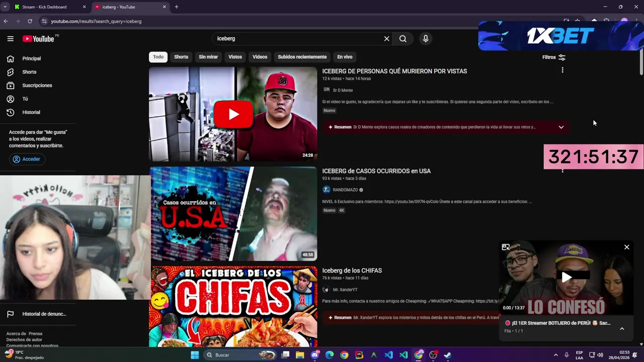Select the Vistos filter chip
Viewport: 644px width, 362px height.
pos(235,57)
